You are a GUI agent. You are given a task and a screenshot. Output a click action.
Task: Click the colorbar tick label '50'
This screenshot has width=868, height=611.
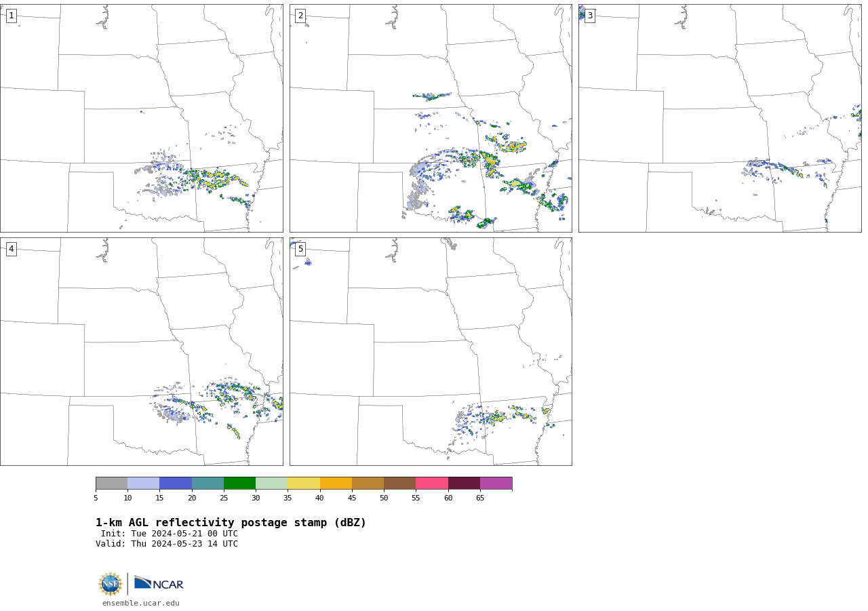[384, 498]
